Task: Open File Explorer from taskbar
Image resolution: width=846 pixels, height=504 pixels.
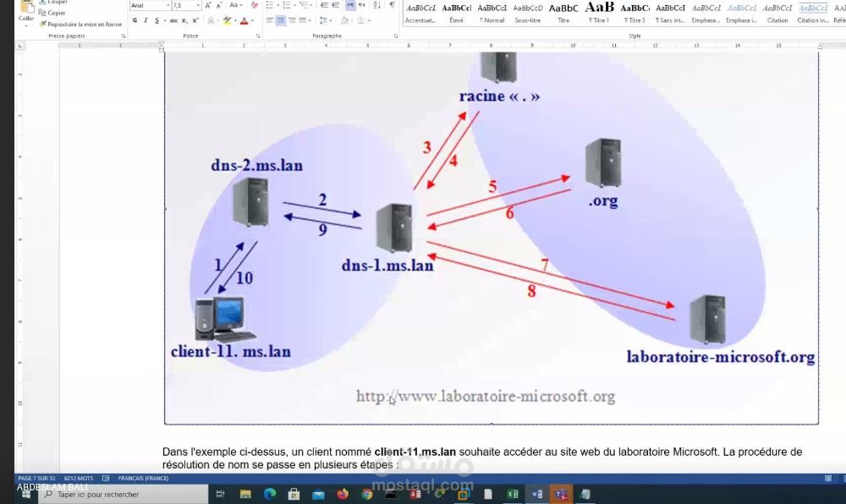Action: point(245,495)
